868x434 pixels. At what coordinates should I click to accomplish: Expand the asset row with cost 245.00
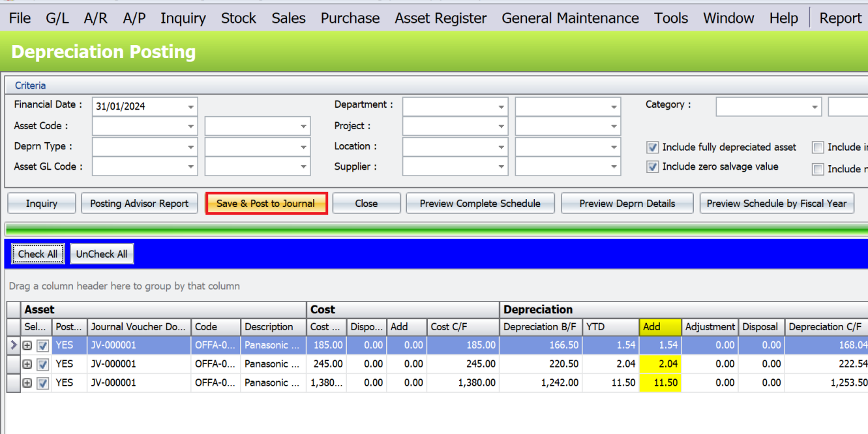pos(27,364)
